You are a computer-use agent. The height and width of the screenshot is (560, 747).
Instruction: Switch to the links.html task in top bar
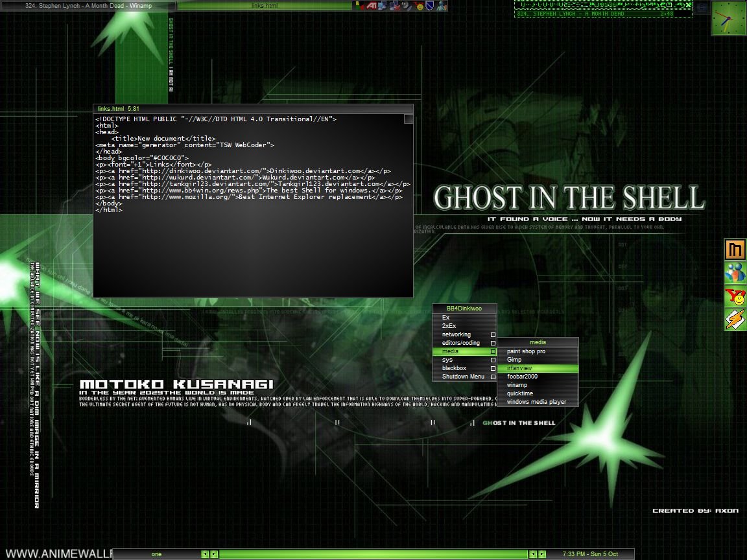click(x=265, y=6)
